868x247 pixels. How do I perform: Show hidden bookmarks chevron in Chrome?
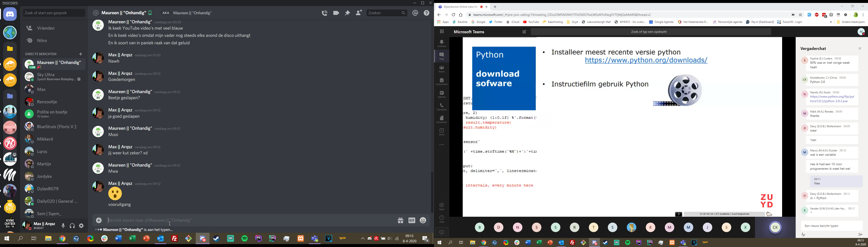pyautogui.click(x=831, y=22)
